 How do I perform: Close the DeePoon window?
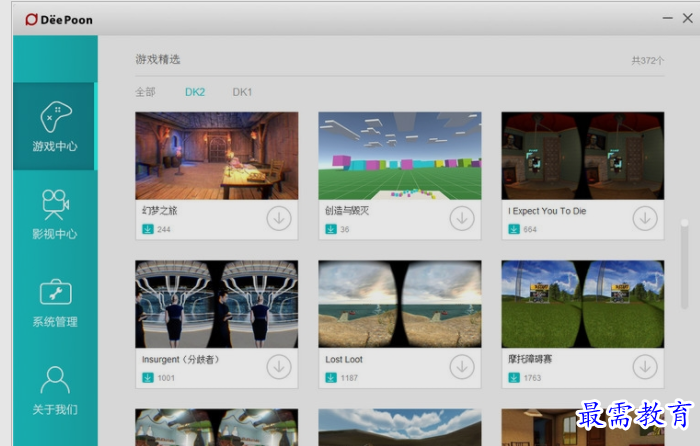point(688,18)
